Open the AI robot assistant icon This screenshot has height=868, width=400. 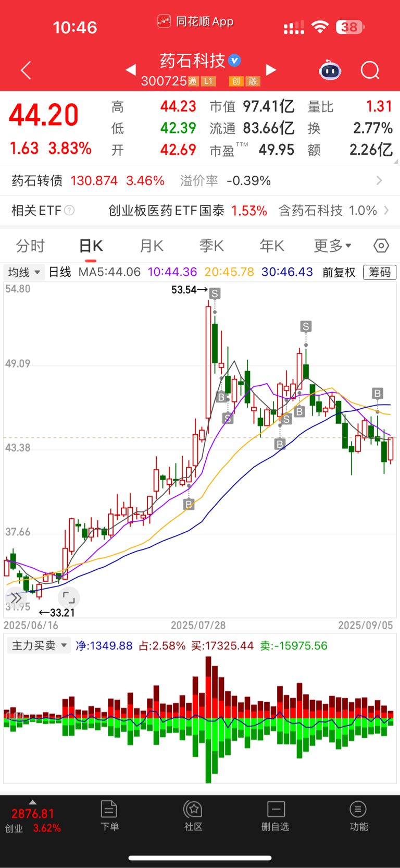(x=330, y=70)
